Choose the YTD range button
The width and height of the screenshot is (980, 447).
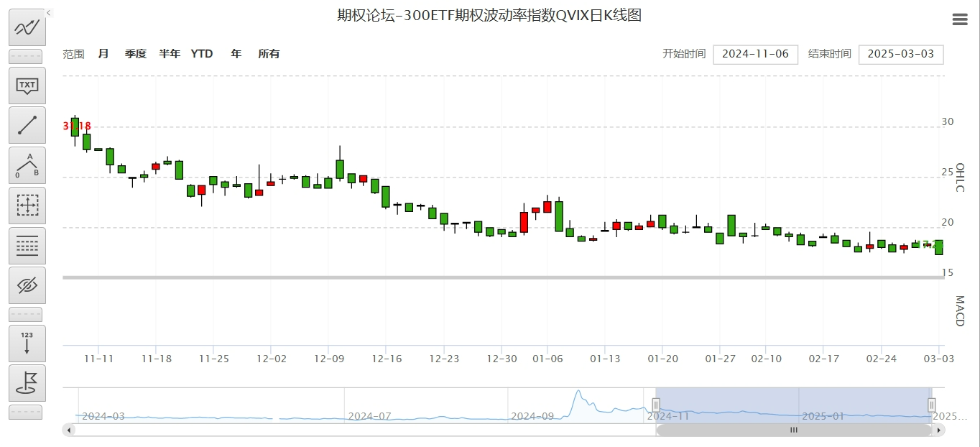202,54
